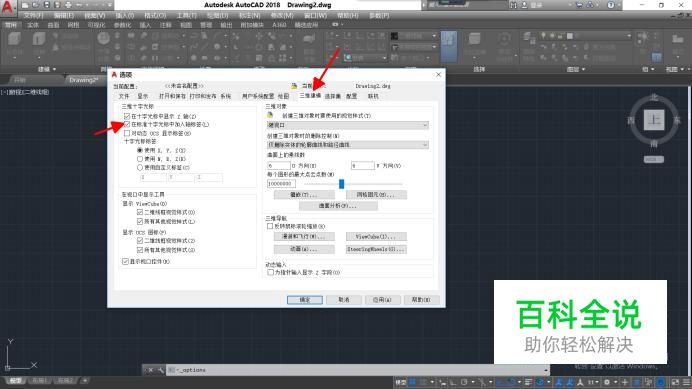Click the Plot printer icon in quick access toolbar
Screen dimensions: 692x389
coord(68,5)
